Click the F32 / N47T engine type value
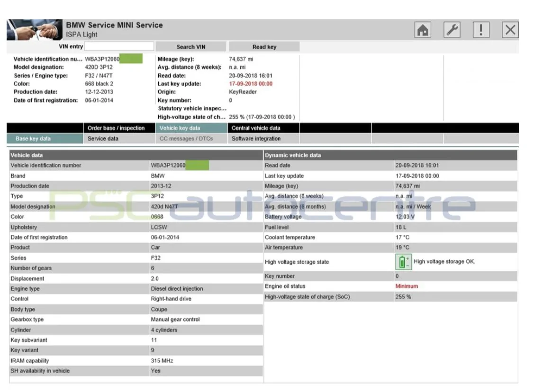The image size is (533, 392). [x=99, y=75]
